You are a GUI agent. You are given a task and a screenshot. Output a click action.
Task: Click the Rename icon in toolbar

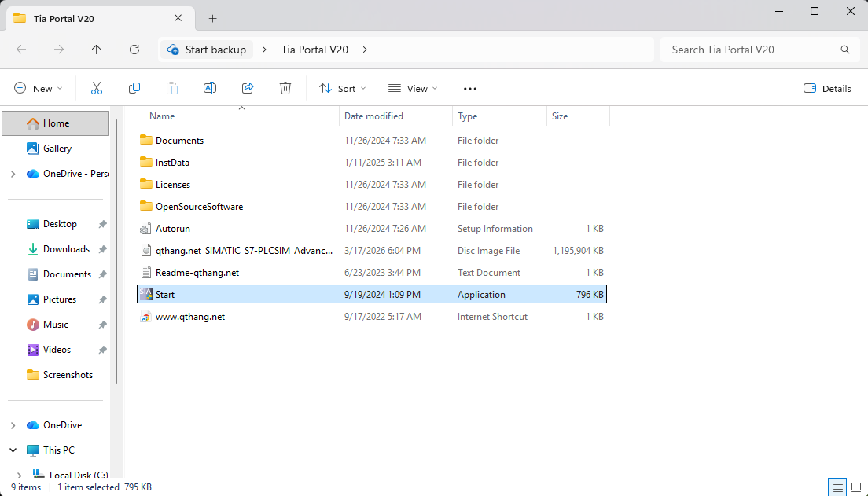pos(210,89)
